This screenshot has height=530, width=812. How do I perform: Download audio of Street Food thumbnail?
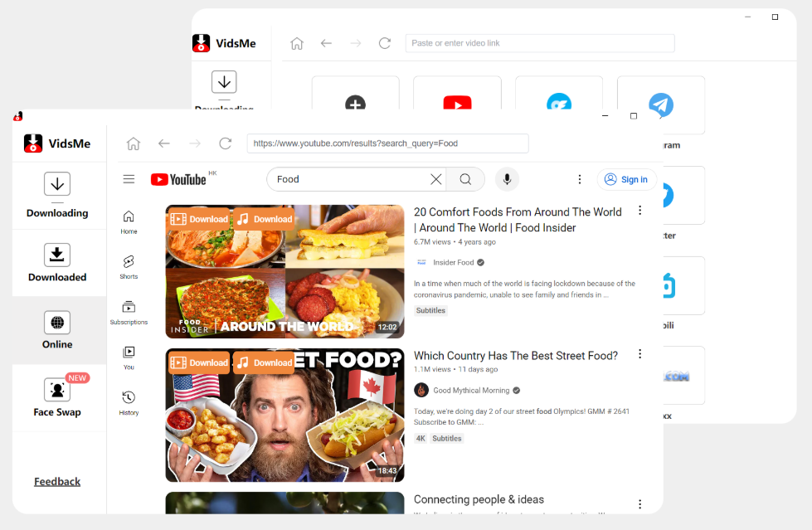[264, 362]
